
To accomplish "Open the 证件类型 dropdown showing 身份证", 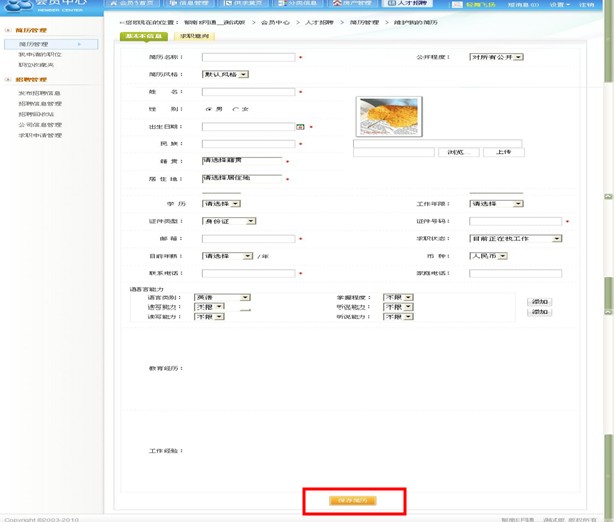I will [229, 221].
